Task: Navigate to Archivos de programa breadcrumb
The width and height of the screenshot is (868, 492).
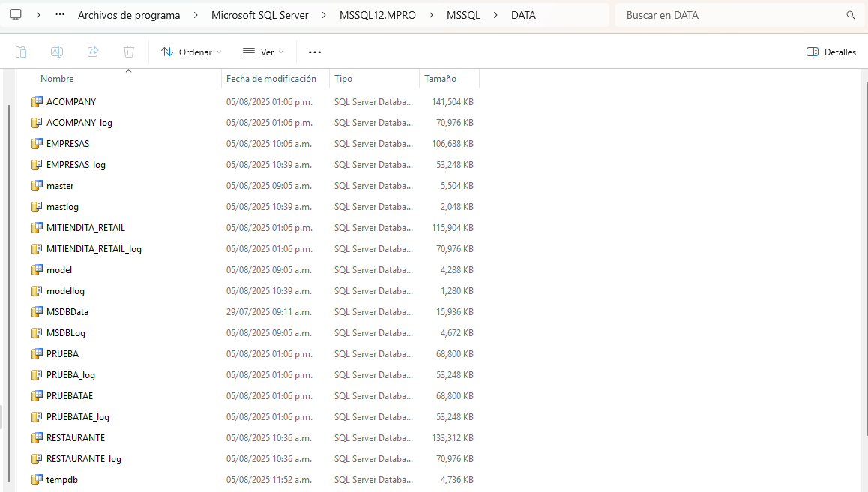Action: [129, 15]
